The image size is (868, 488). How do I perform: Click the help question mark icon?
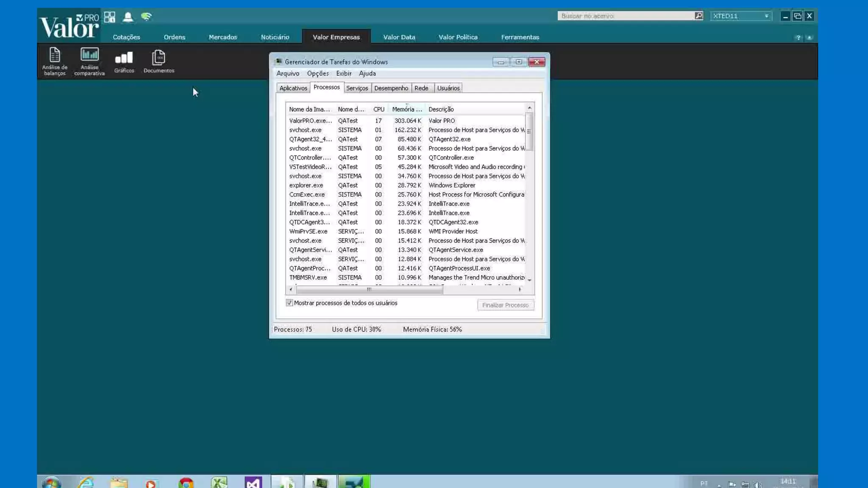[798, 38]
